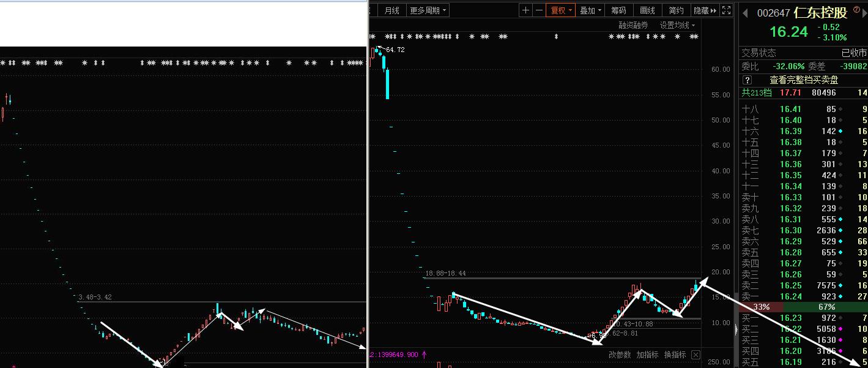Click 融资融券 link
Screen dimensions: 868x368
click(633, 25)
